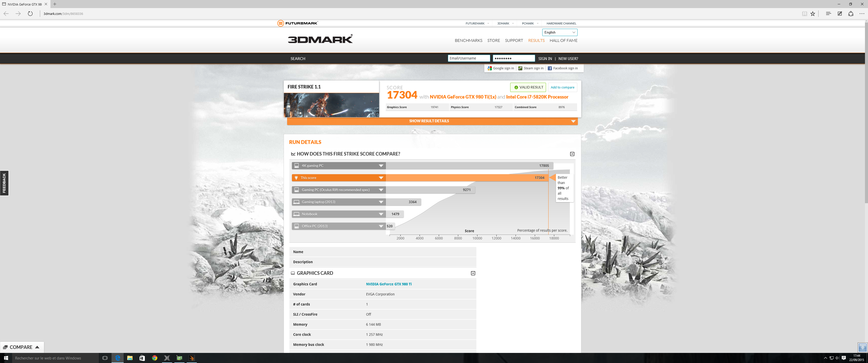Open Edge Hub icon

(828, 14)
